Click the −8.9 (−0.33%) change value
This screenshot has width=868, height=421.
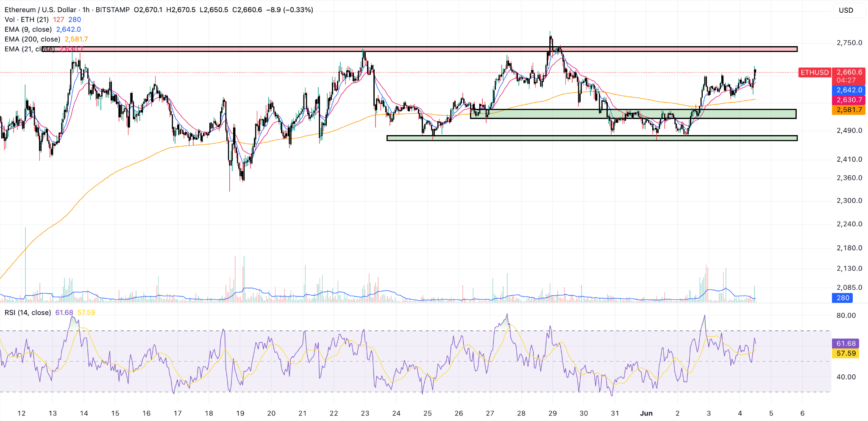point(289,10)
